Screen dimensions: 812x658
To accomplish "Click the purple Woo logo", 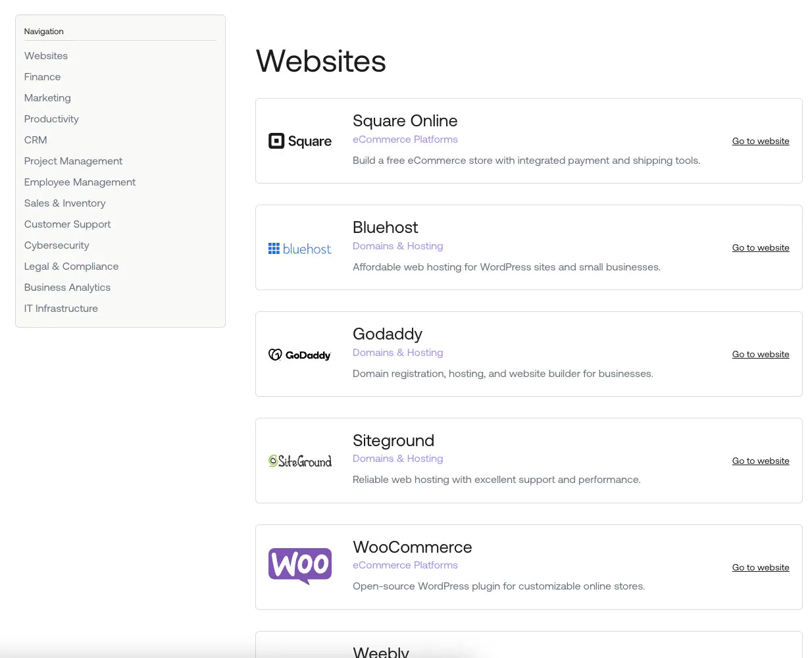I will [300, 566].
